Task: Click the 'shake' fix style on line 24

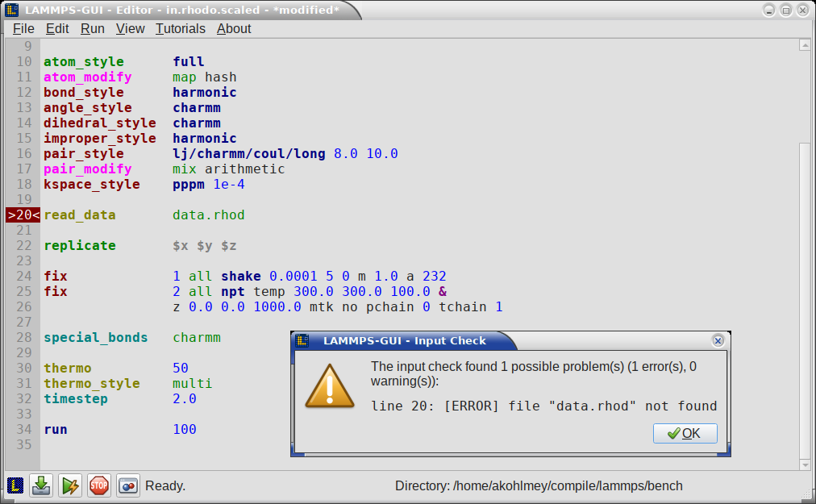Action: [241, 277]
